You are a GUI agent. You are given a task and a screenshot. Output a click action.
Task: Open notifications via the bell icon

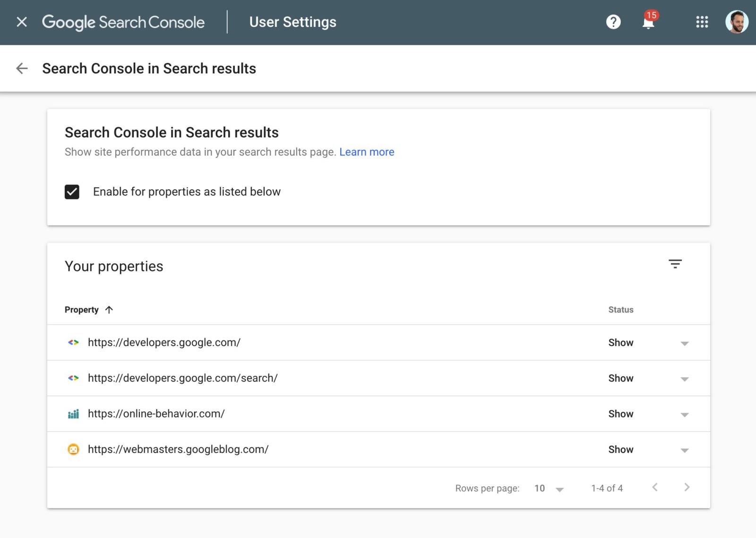click(x=647, y=22)
